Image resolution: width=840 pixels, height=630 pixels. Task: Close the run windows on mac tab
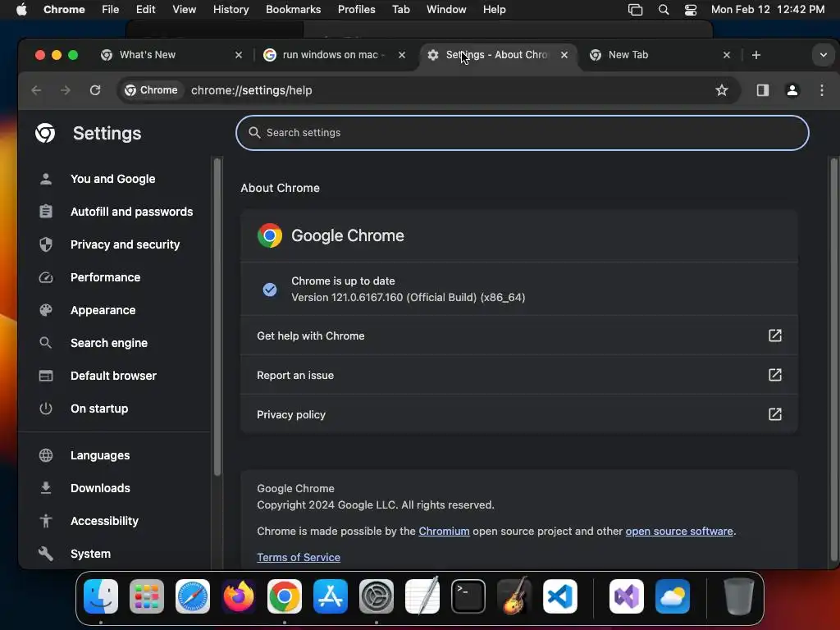402,55
